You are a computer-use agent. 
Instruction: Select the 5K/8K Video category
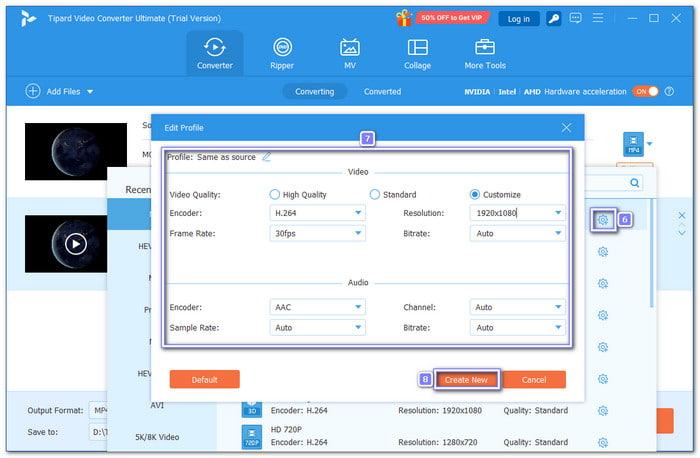point(158,437)
